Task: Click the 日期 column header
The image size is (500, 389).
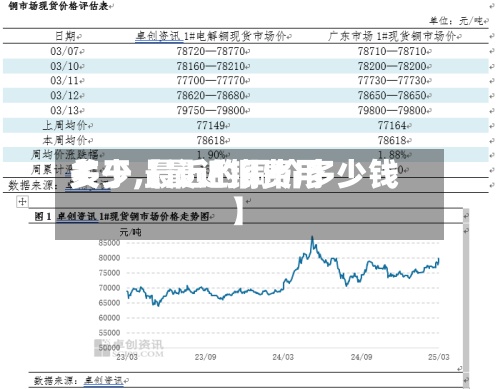Action: (66, 36)
